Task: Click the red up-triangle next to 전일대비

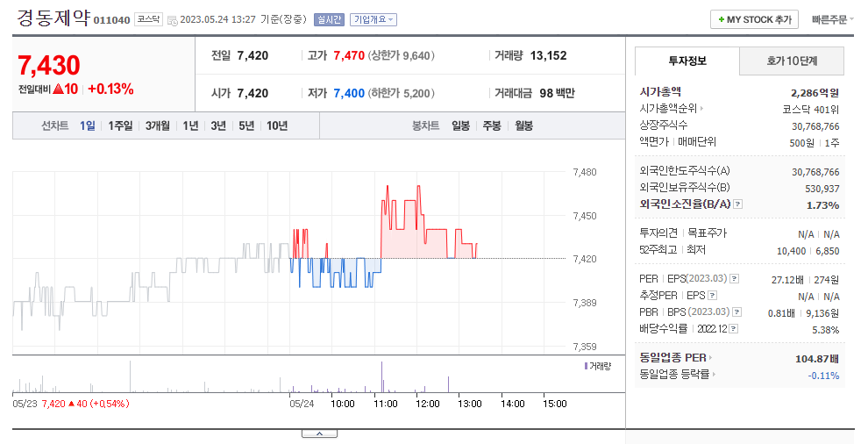Action: tap(58, 90)
